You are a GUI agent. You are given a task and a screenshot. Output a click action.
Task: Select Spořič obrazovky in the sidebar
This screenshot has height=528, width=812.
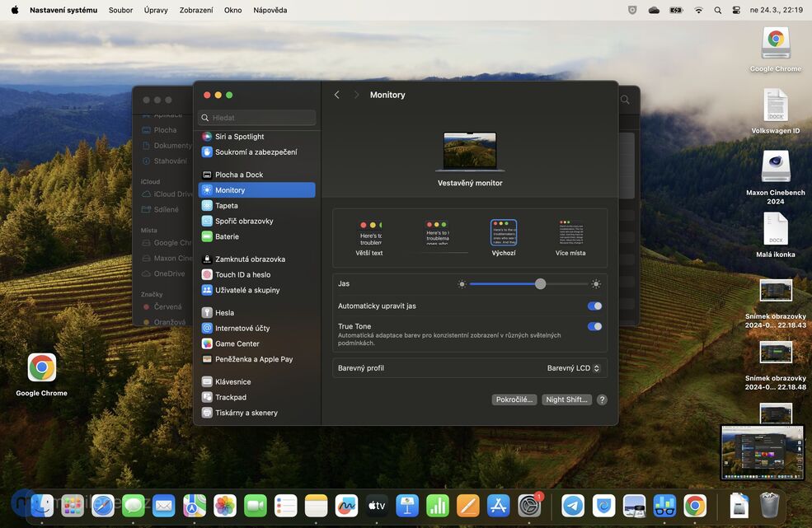[x=242, y=220]
